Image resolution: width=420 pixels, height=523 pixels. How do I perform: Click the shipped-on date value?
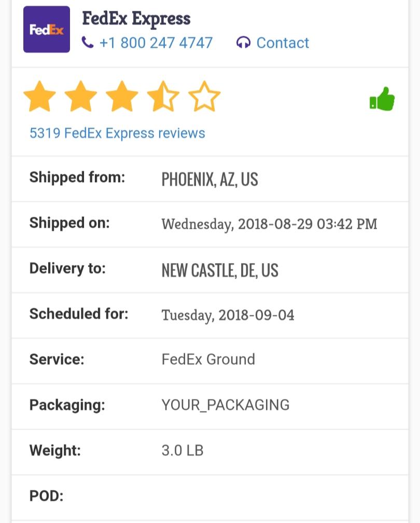click(x=269, y=224)
